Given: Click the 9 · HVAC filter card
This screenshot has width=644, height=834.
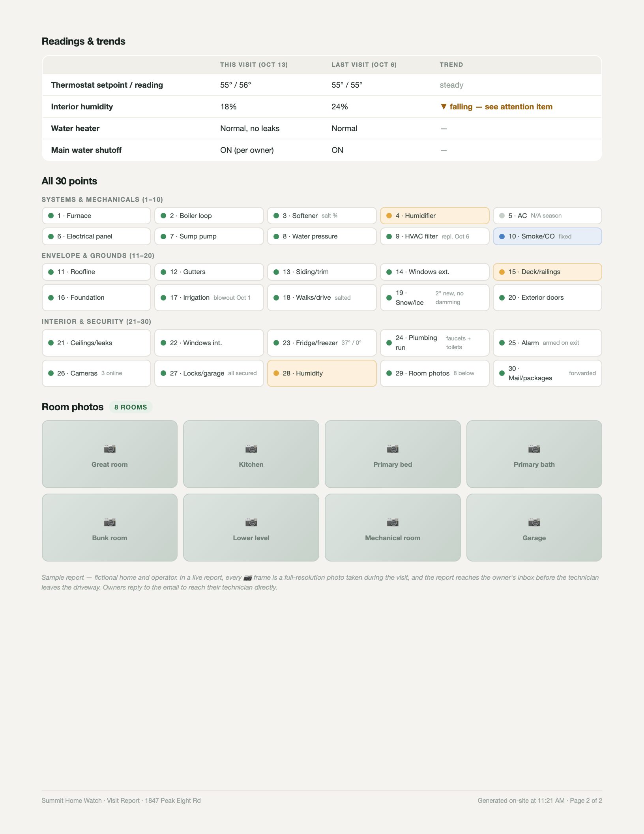Looking at the screenshot, I should tap(435, 236).
